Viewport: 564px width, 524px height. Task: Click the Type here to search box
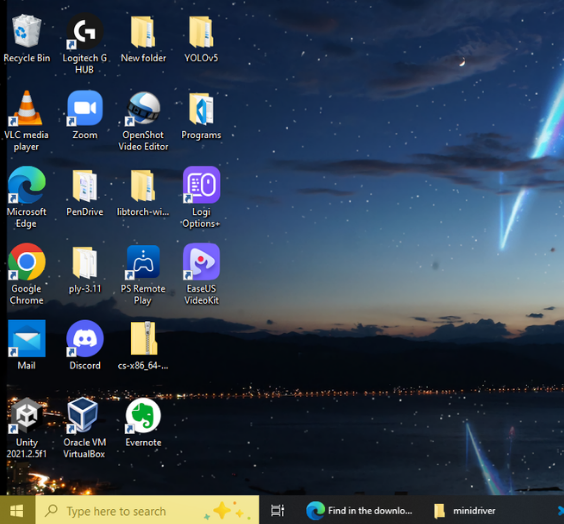point(147,510)
